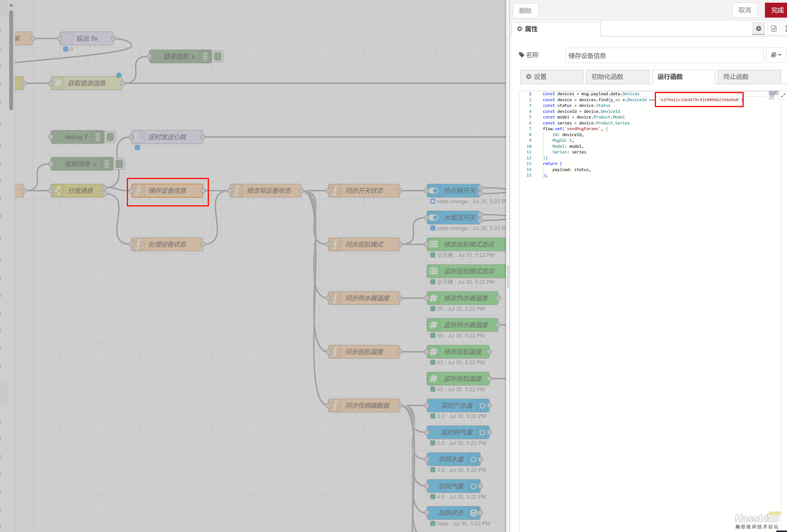The width and height of the screenshot is (787, 532).
Task: Toggle 收到消息 debug node output button
Action: (119, 164)
